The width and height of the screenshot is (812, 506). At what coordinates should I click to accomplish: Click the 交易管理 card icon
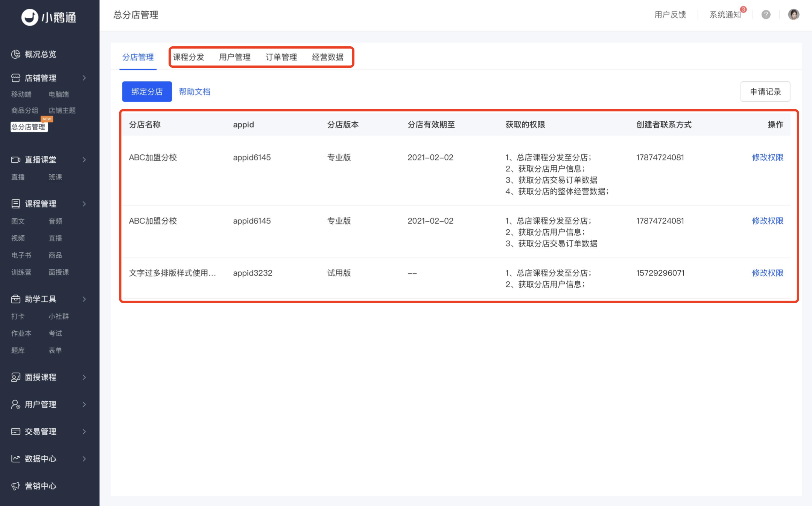point(15,431)
